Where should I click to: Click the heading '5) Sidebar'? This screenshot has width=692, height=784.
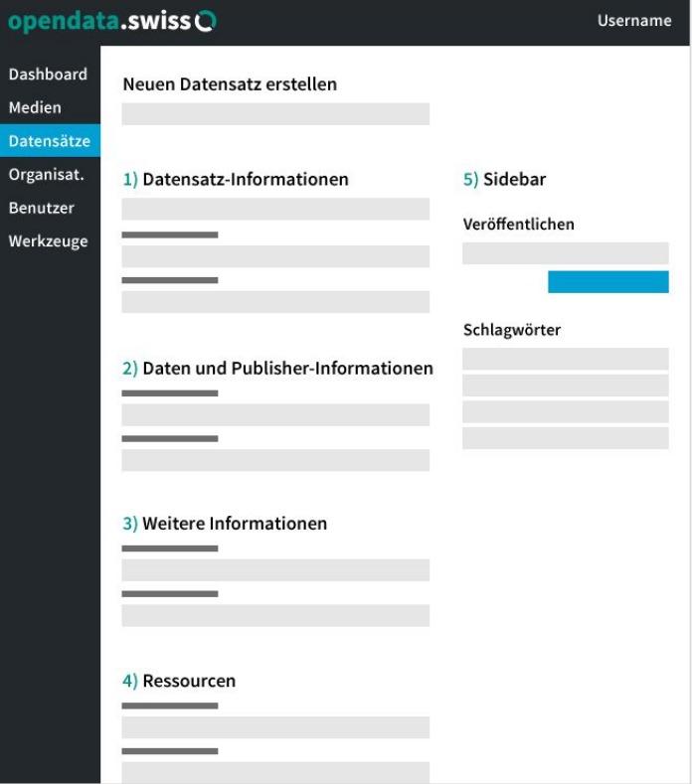pyautogui.click(x=504, y=179)
